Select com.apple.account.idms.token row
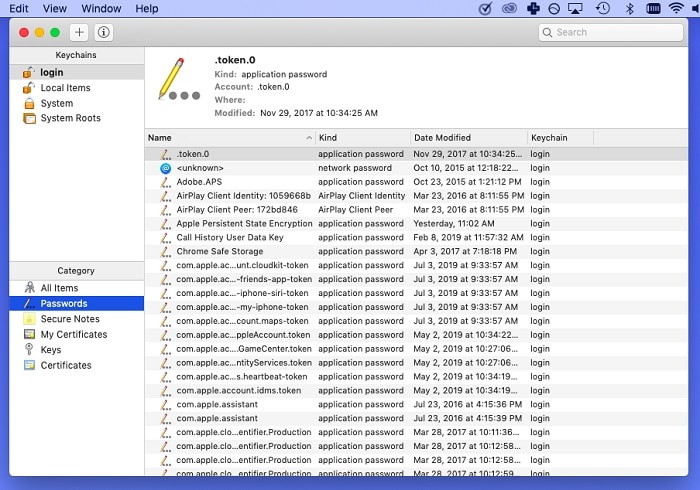700x490 pixels. click(x=416, y=390)
